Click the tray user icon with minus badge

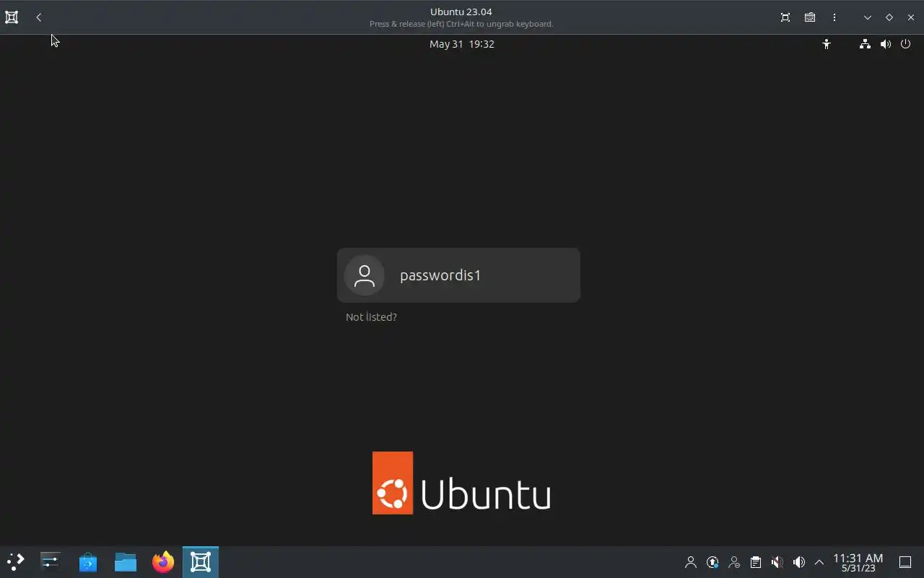coord(734,562)
